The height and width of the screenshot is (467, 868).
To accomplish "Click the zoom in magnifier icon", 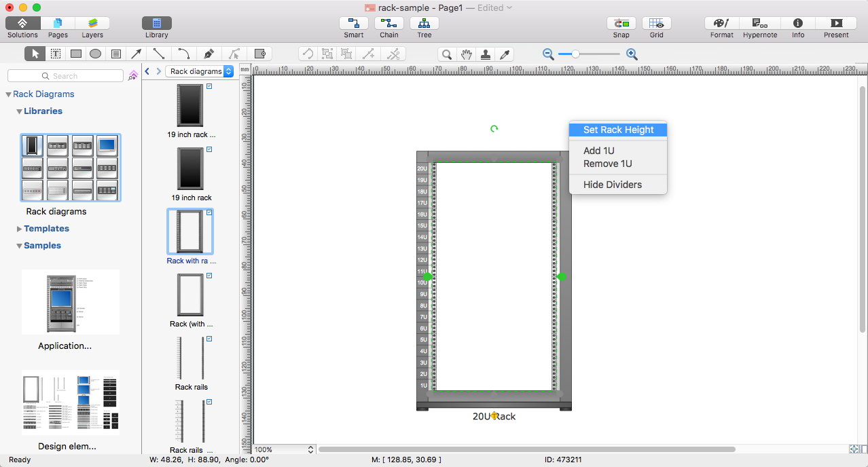I will point(632,54).
